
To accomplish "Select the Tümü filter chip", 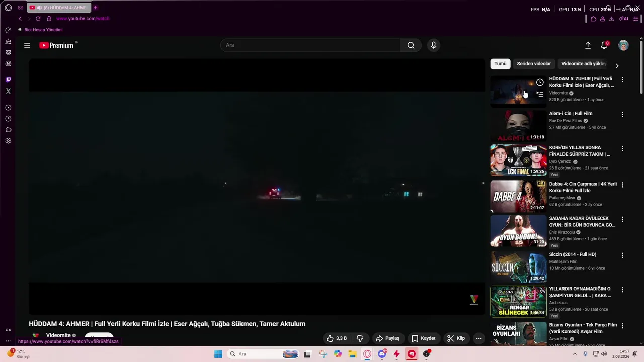I will point(500,64).
